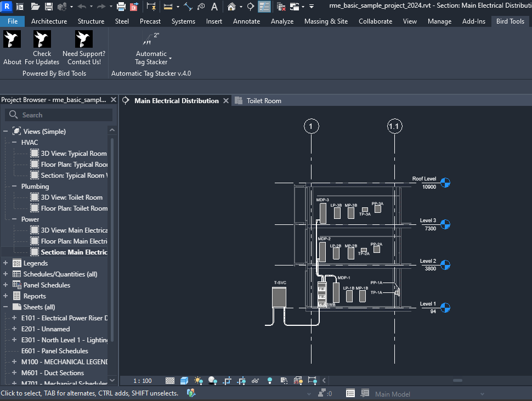The height and width of the screenshot is (401, 532).
Task: Click the temporary hide/isolate glasses icon
Action: coord(255,381)
